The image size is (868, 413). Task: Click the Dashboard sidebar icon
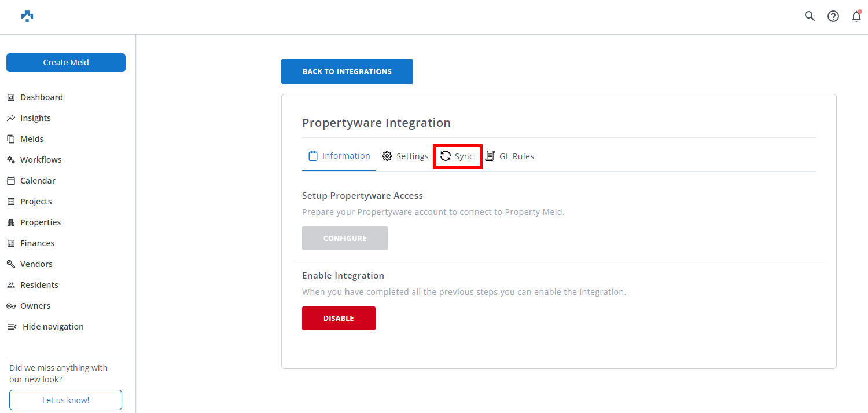pyautogui.click(x=10, y=97)
